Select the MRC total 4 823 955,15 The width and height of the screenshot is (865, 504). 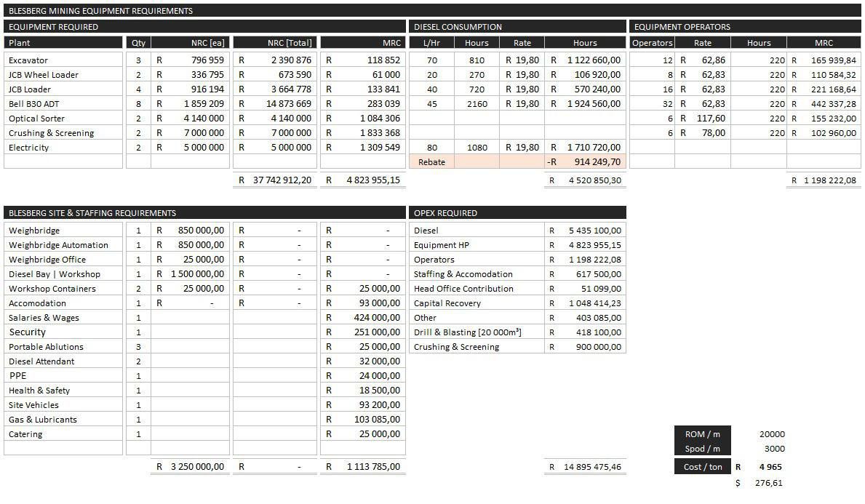[363, 180]
